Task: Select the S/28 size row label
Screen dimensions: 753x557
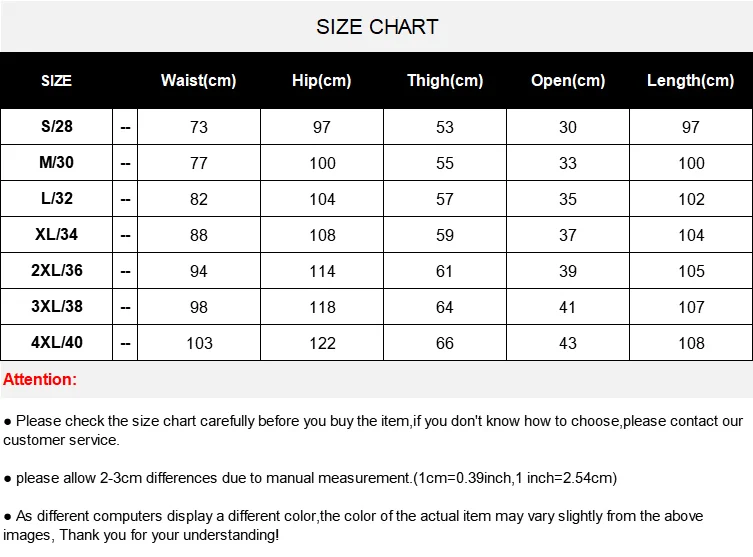Action: 57,126
